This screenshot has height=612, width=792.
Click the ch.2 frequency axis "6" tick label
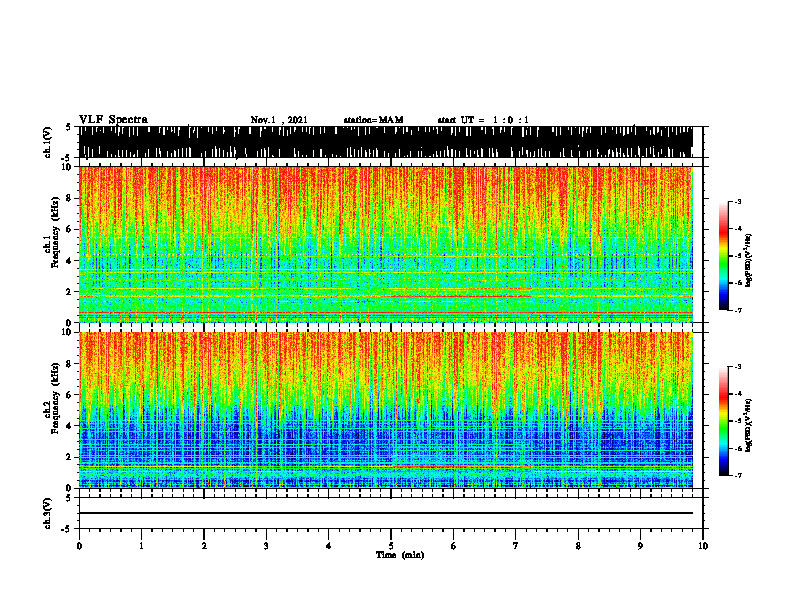click(70, 395)
